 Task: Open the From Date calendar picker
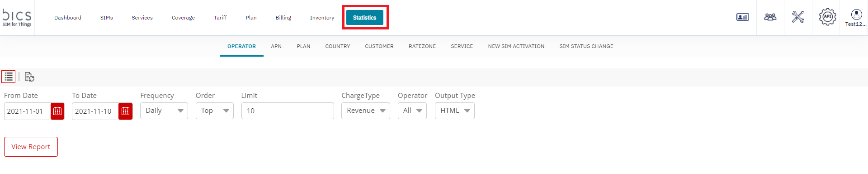(x=57, y=111)
